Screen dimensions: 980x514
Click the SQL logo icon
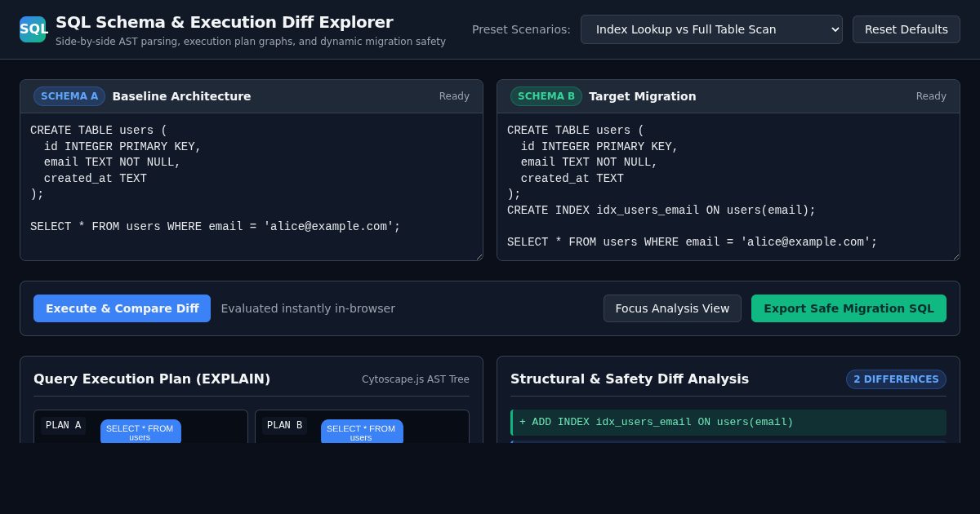click(33, 29)
